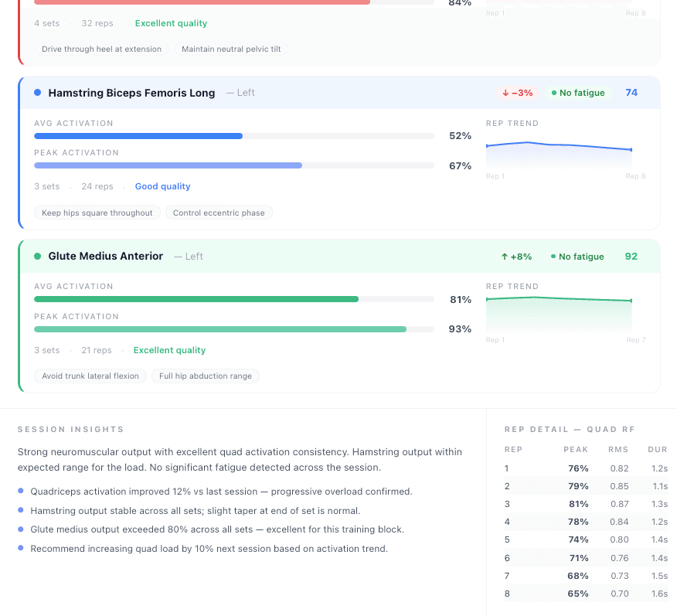Click Control eccentric phase tag
The height and width of the screenshot is (616, 677).
pos(219,213)
